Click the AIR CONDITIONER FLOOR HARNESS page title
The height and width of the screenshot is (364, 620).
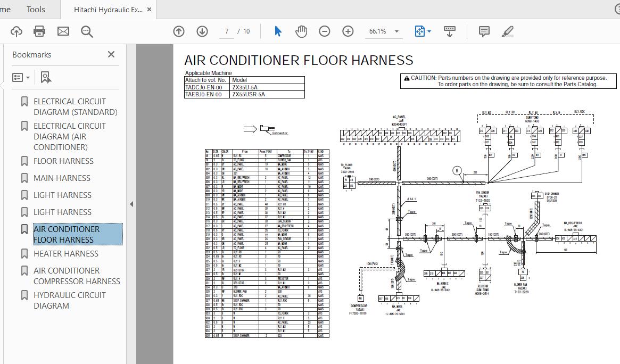coord(299,60)
